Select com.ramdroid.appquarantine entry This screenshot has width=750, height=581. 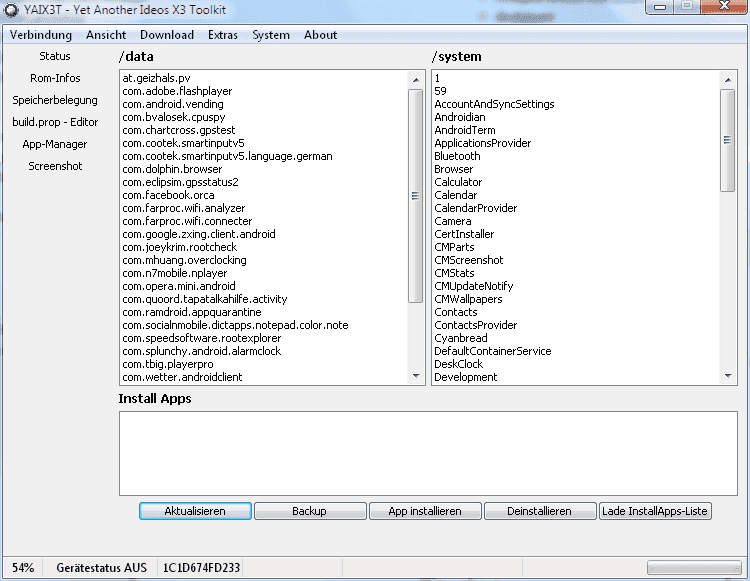coord(192,312)
